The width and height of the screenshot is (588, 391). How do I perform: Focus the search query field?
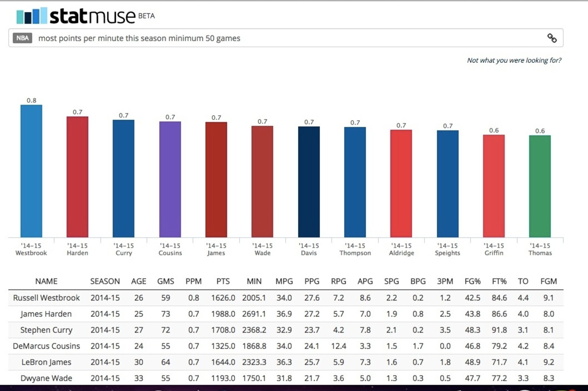point(286,38)
